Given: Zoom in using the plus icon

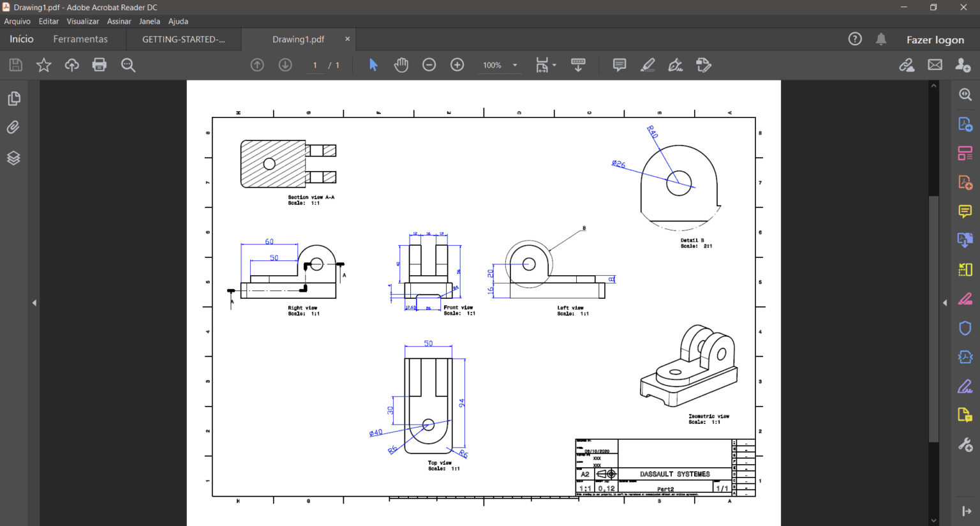Looking at the screenshot, I should point(457,64).
